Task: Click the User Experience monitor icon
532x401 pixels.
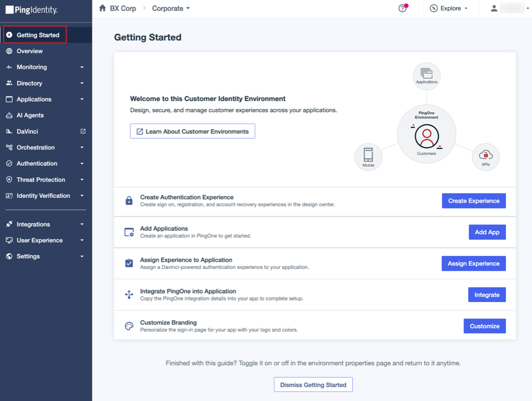Action: (x=9, y=240)
